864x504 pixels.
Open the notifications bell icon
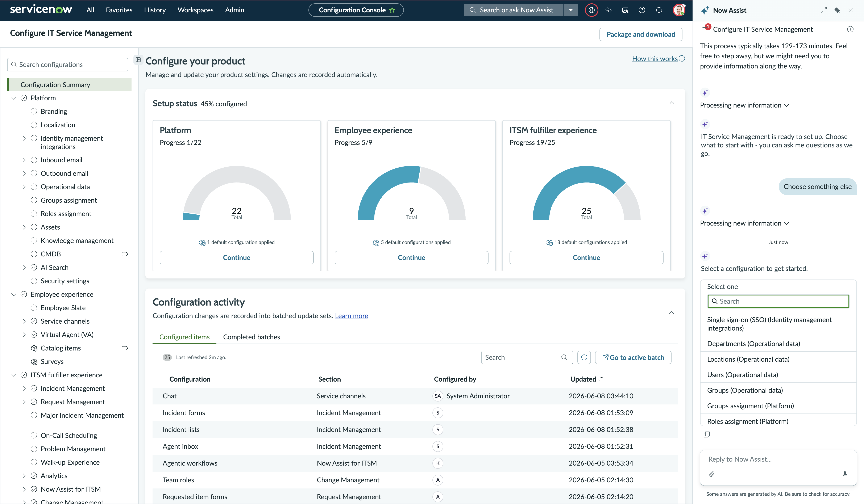point(659,10)
